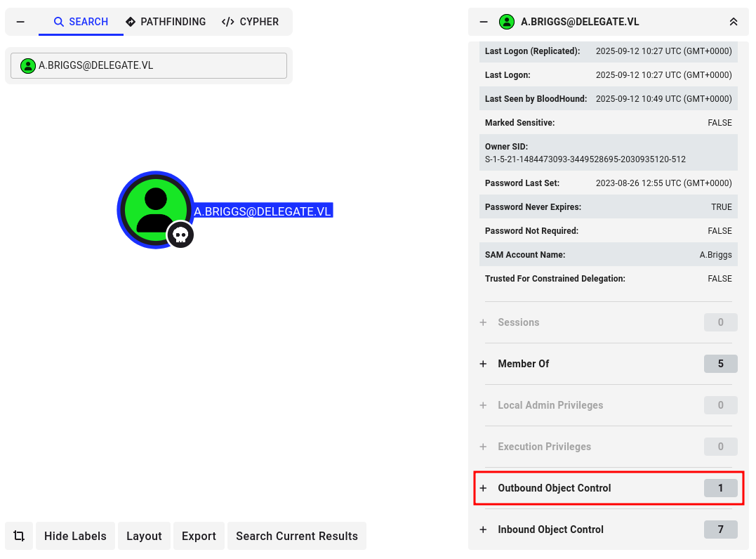Open the Cypher tab

click(x=250, y=22)
